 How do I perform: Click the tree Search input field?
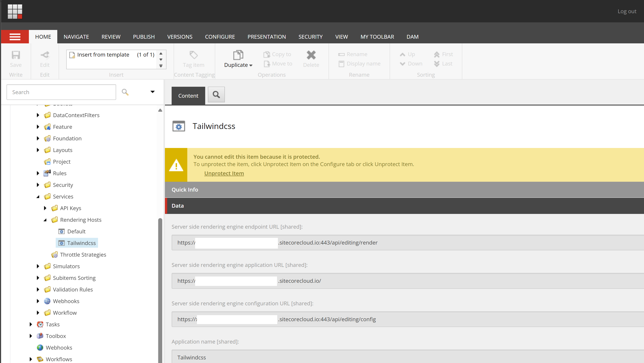coord(61,92)
